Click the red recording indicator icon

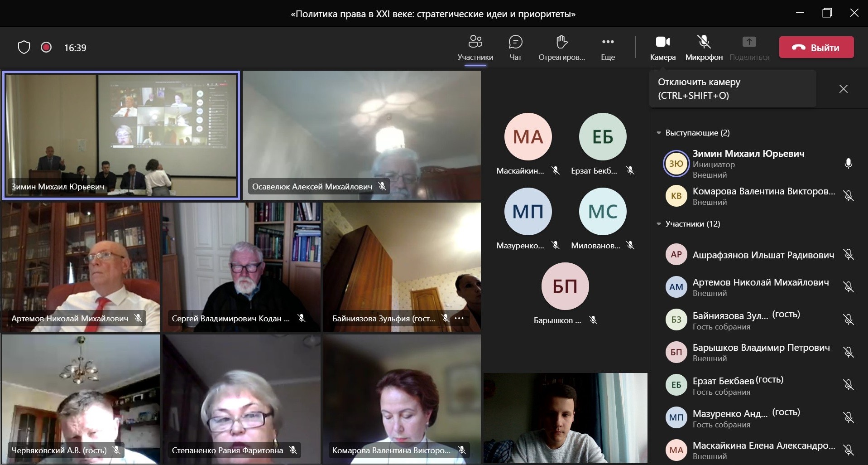click(x=46, y=48)
